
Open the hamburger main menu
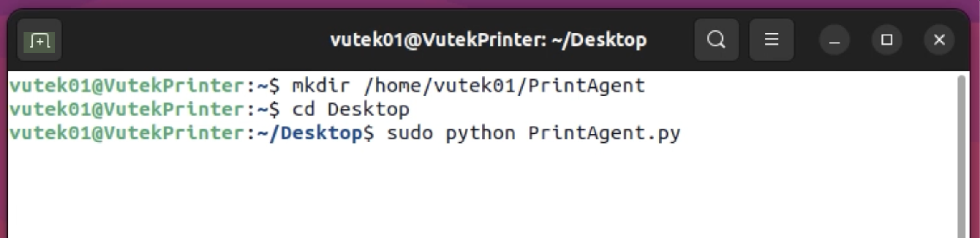click(771, 40)
